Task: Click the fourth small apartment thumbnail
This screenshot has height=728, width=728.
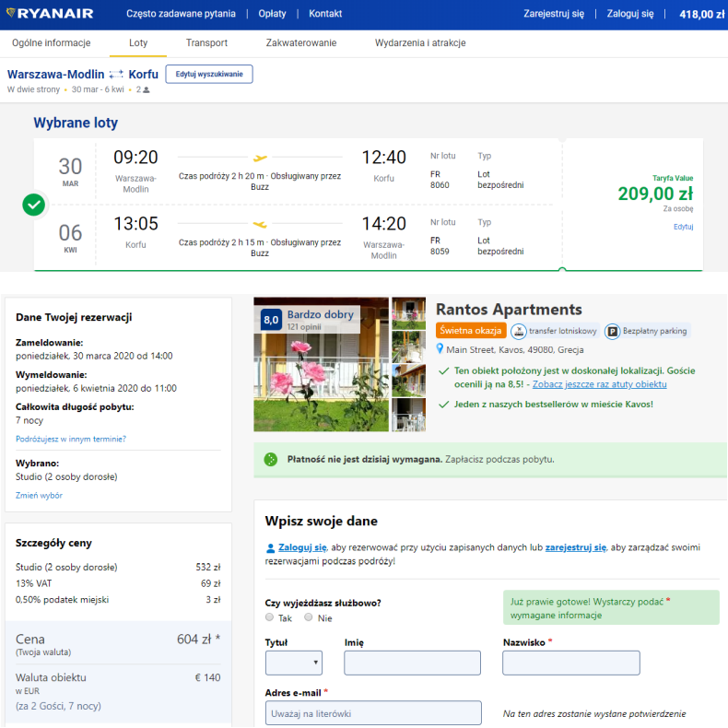Action: click(x=408, y=415)
